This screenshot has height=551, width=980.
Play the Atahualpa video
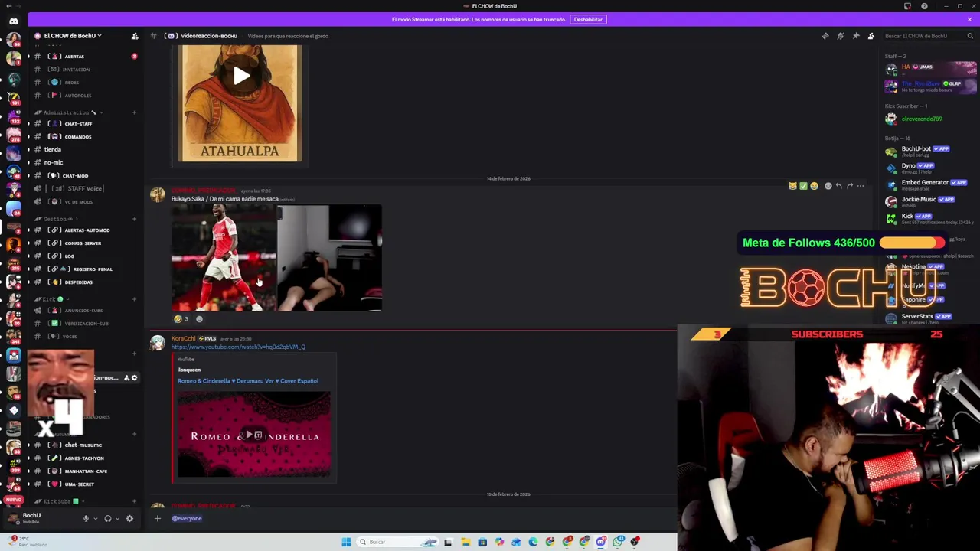[x=240, y=76]
